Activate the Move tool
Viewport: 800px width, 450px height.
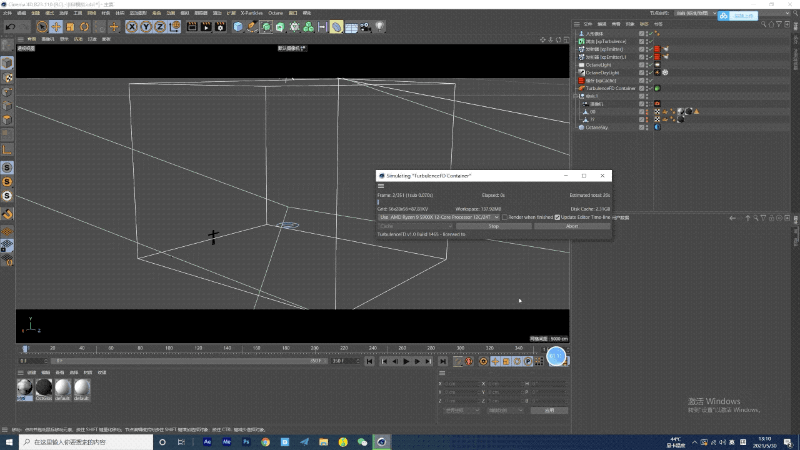[56, 27]
